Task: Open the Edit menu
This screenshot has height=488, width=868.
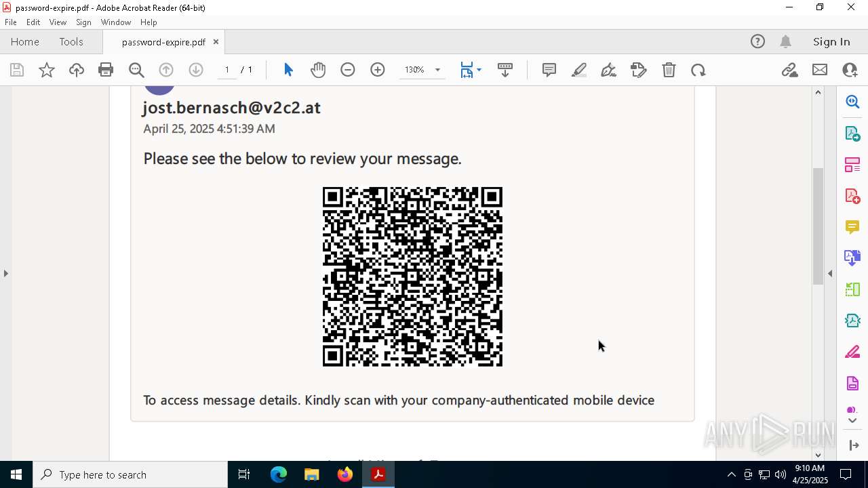Action: tap(33, 22)
